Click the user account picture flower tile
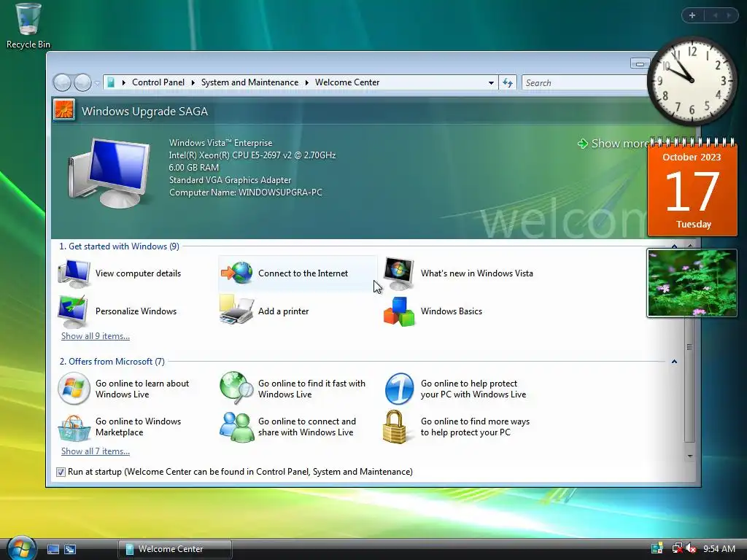 pyautogui.click(x=64, y=110)
